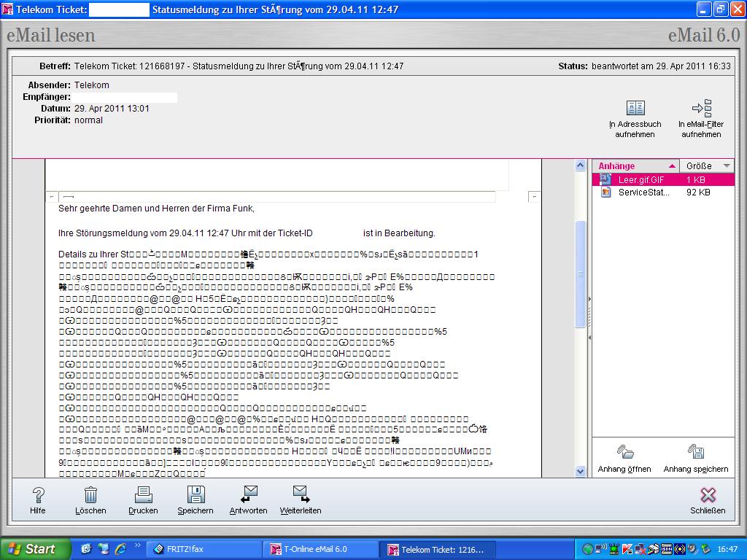Select Telekom Ticket taskbar button
The height and width of the screenshot is (560, 747).
(x=438, y=549)
